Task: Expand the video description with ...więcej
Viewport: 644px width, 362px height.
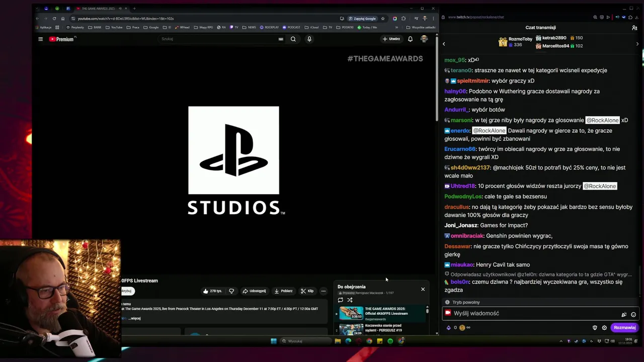Action: [135, 318]
